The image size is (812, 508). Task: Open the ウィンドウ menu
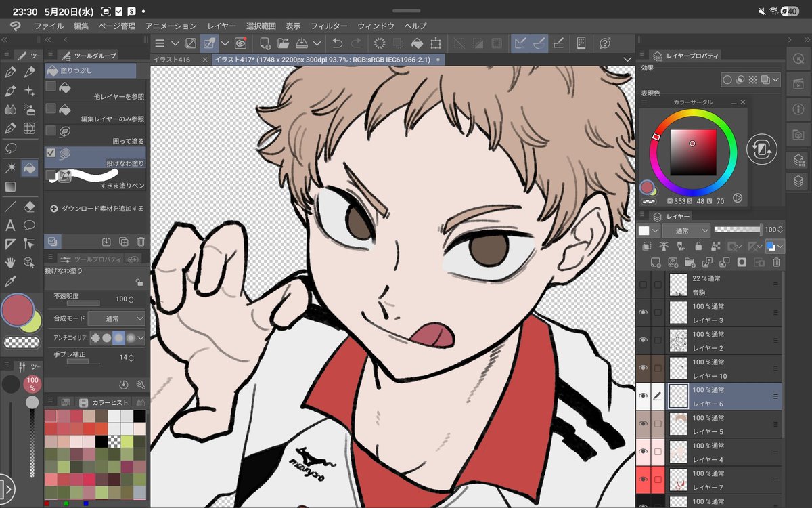(376, 26)
